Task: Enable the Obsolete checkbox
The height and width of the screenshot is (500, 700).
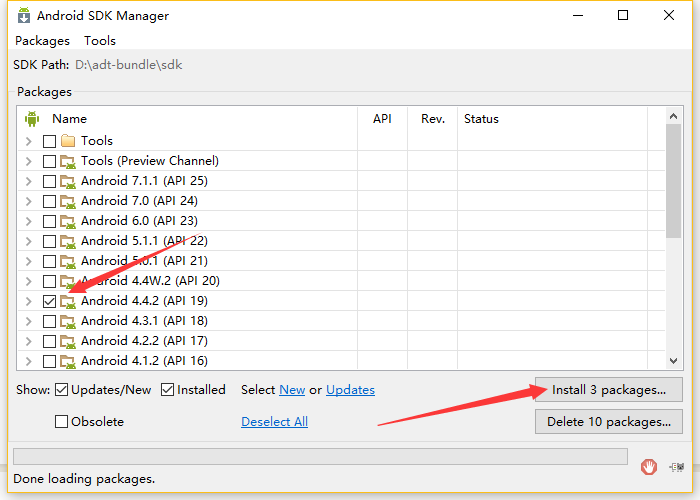Action: (x=62, y=422)
